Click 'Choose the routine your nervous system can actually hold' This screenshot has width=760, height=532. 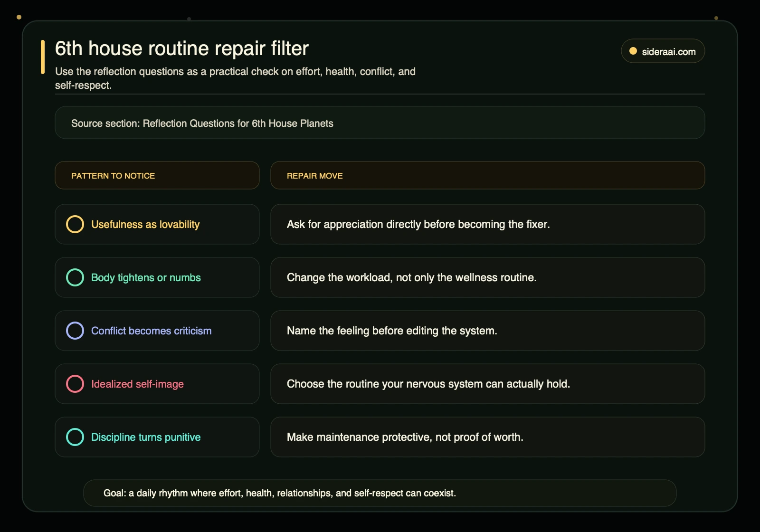428,384
